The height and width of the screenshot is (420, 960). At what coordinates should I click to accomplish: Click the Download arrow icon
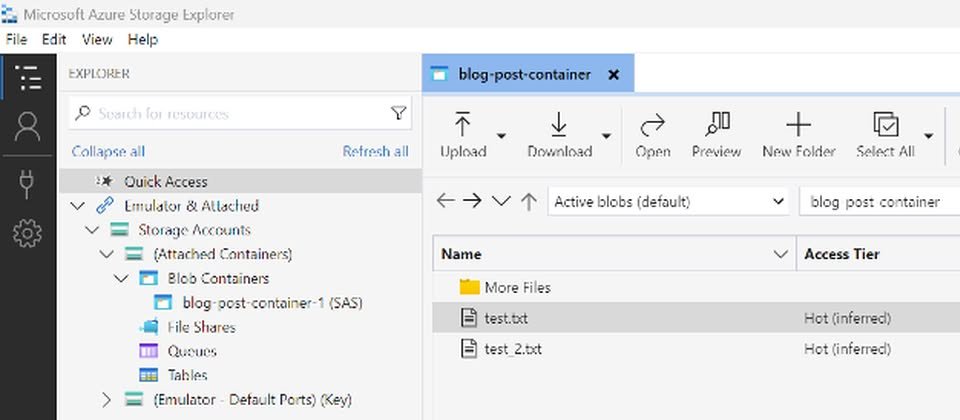click(x=559, y=124)
